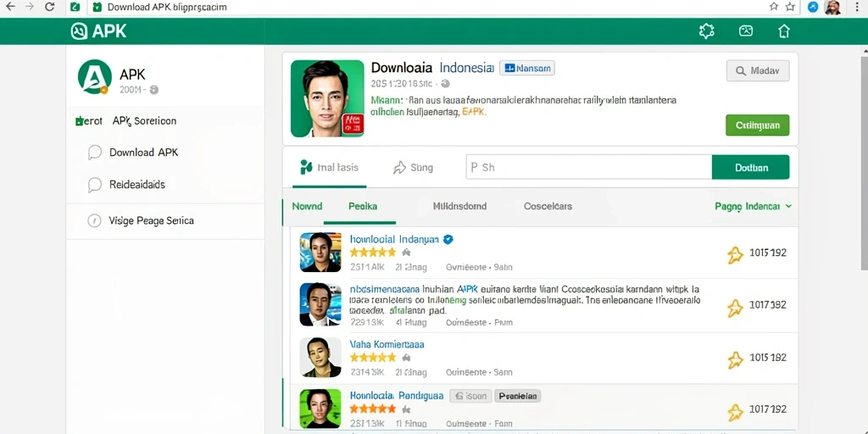Click the APK logo in green header
The width and height of the screenshot is (868, 434).
pyautogui.click(x=99, y=31)
